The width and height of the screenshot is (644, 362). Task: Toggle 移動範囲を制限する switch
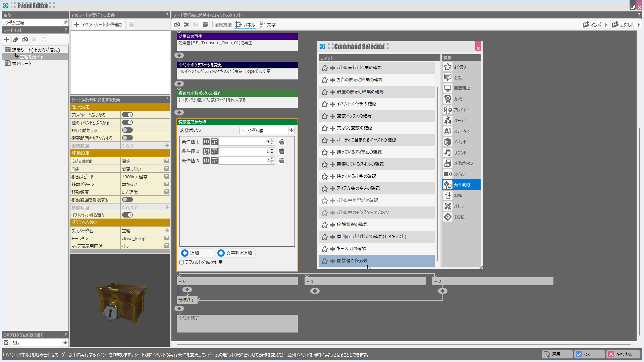coord(127,199)
